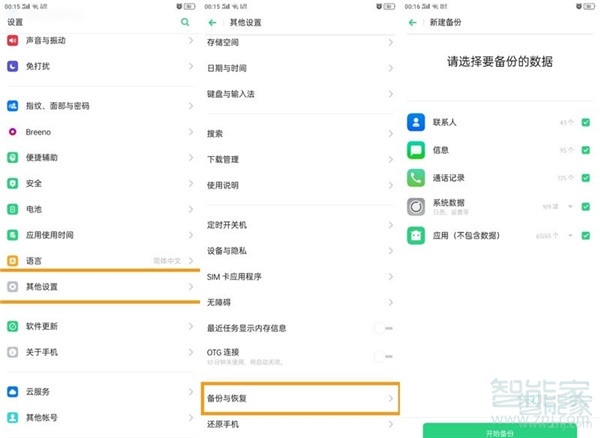Select 软件更新 row label
This screenshot has height=438, width=600.
pos(42,326)
